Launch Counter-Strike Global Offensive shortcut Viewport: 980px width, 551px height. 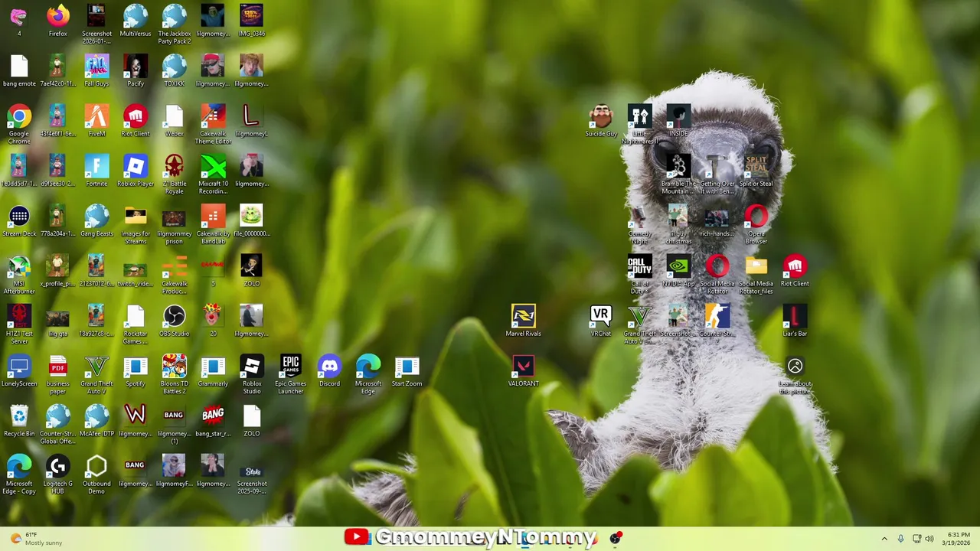[x=57, y=424]
